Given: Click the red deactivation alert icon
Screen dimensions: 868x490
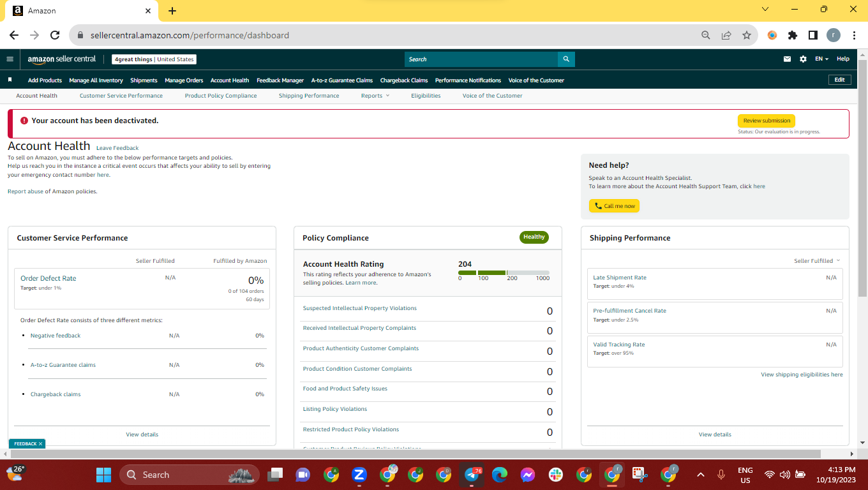Looking at the screenshot, I should click(24, 121).
